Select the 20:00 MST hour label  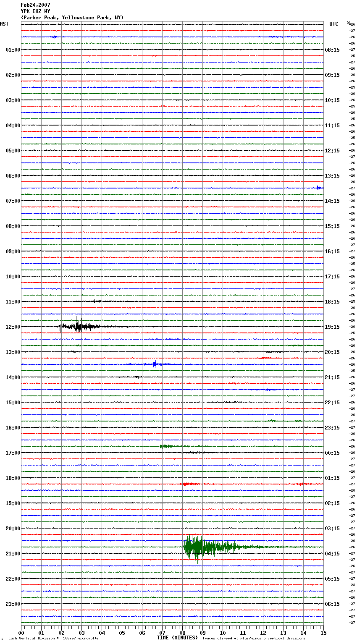(13, 529)
